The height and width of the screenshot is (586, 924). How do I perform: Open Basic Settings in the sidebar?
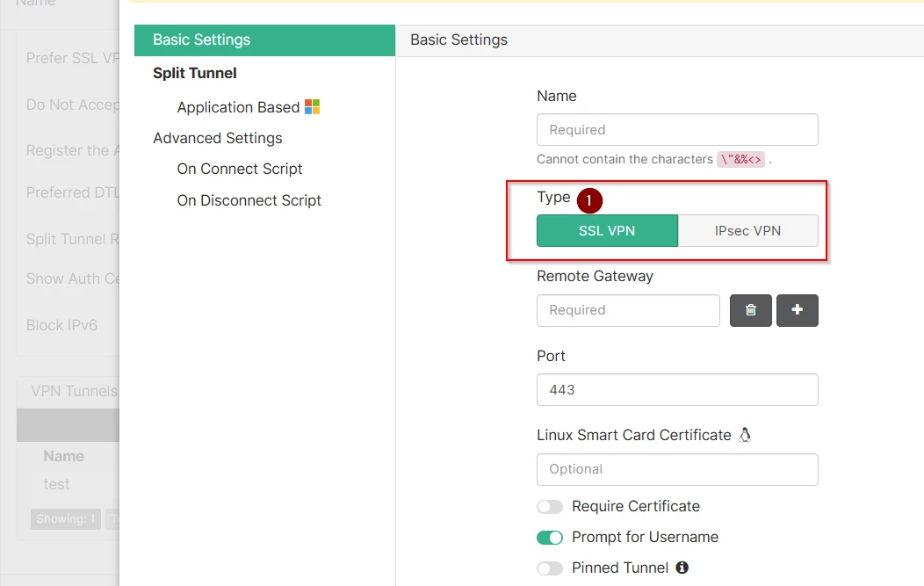[x=264, y=40]
